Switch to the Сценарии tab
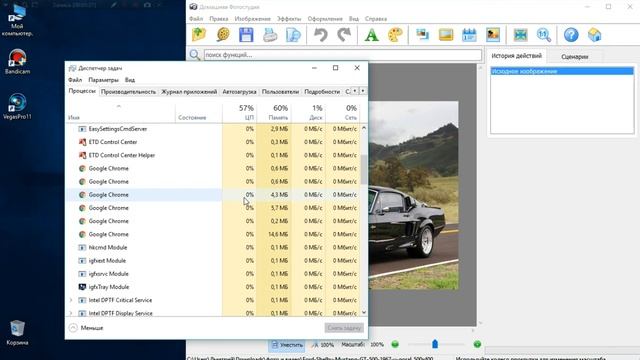Screen dimensions: 640x360 pyautogui.click(x=574, y=57)
